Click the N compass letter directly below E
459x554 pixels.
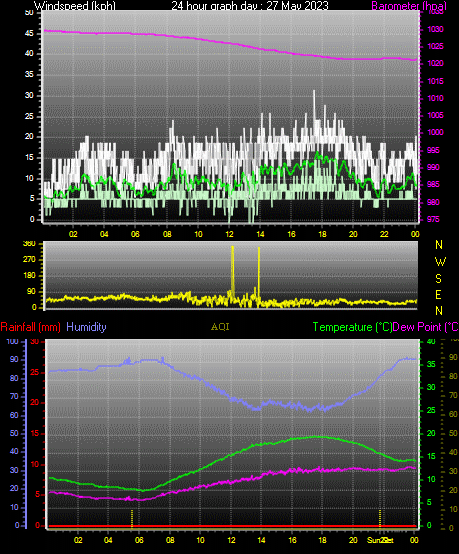pos(439,311)
